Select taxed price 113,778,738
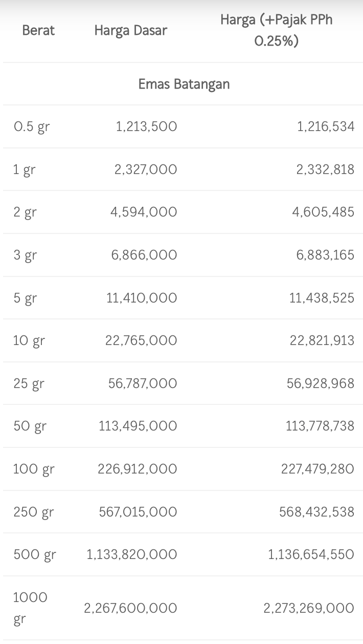363x644 pixels. [x=320, y=426]
